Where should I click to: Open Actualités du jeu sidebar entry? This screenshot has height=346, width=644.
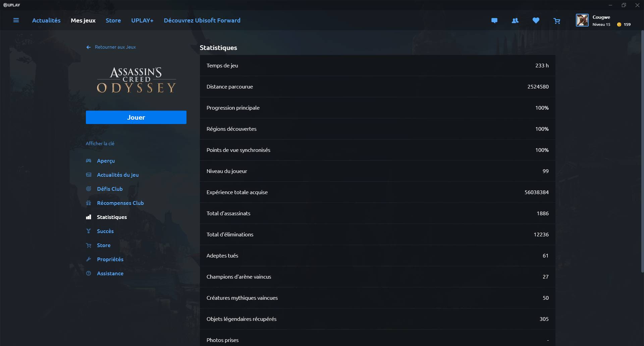tap(118, 175)
